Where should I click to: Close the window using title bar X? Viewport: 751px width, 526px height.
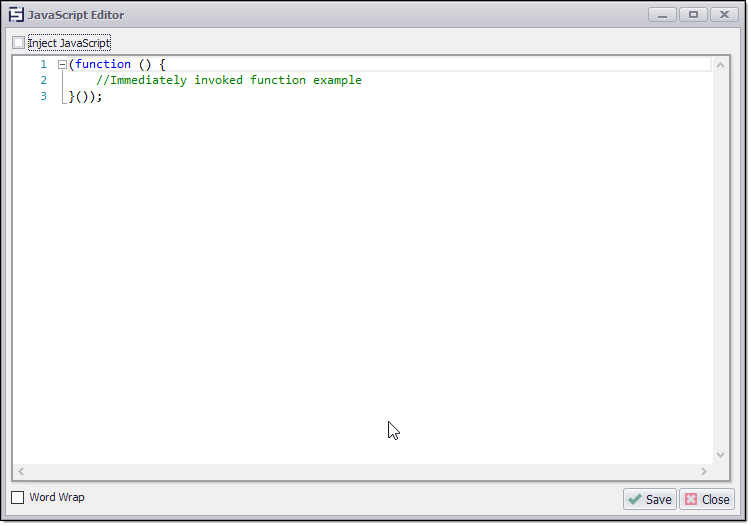[724, 15]
